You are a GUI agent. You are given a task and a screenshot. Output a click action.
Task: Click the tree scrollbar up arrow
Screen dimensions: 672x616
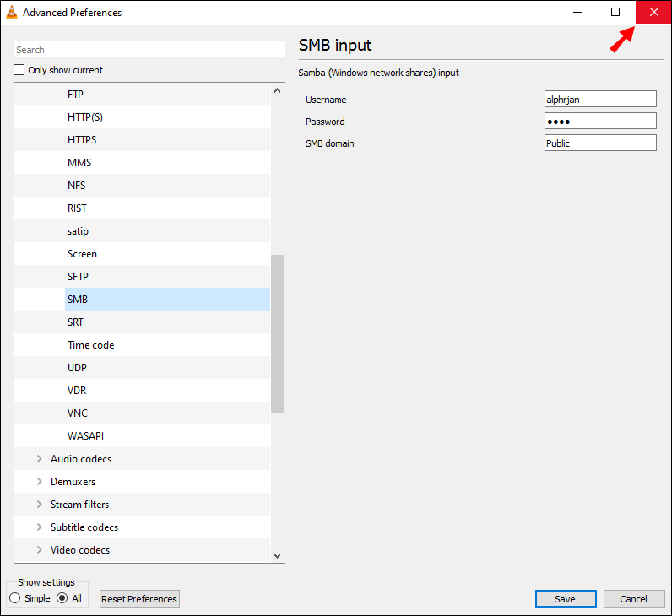point(277,90)
